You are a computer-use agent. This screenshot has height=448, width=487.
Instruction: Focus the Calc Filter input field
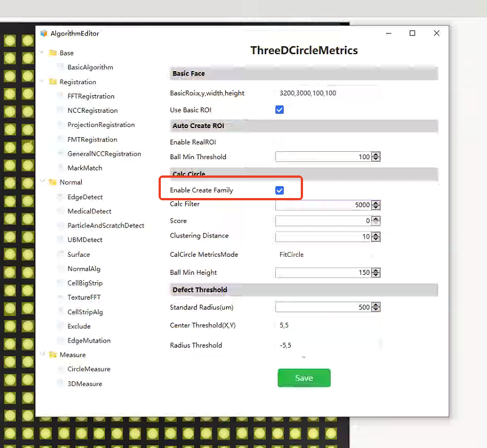click(323, 205)
